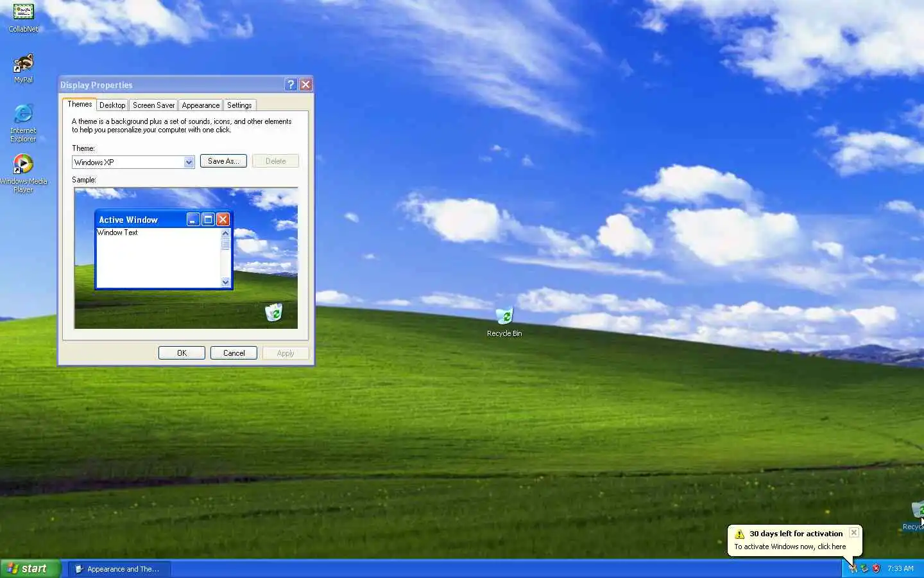
Task: Click Cancel in Display Properties
Action: click(x=234, y=353)
